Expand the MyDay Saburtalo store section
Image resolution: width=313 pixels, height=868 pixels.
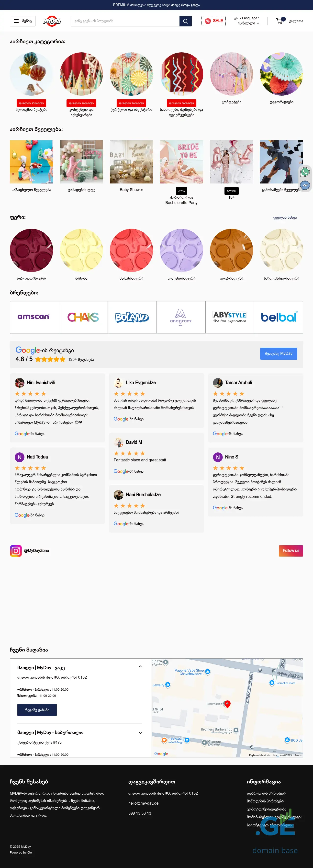click(x=140, y=732)
